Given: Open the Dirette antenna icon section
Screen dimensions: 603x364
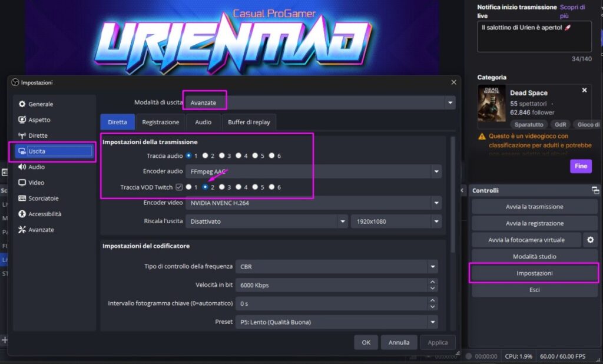Looking at the screenshot, I should [x=22, y=135].
